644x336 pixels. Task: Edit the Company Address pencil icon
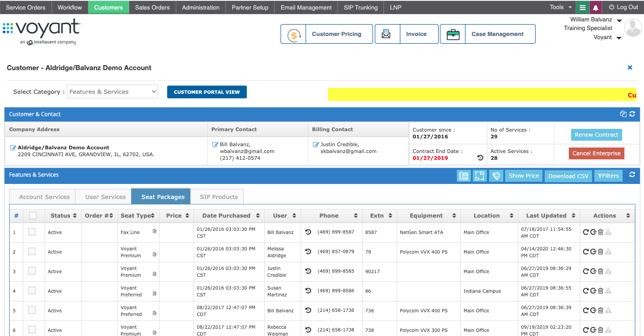point(13,148)
